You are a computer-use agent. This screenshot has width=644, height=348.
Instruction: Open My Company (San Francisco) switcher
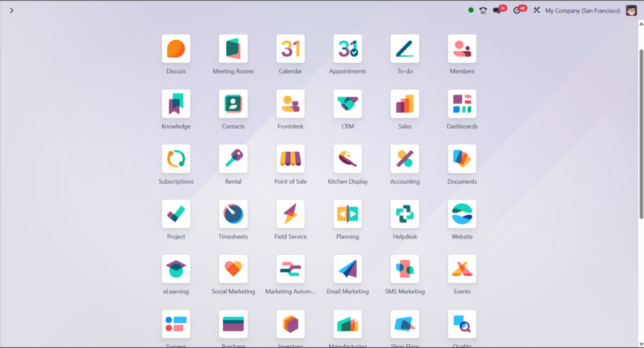[582, 11]
